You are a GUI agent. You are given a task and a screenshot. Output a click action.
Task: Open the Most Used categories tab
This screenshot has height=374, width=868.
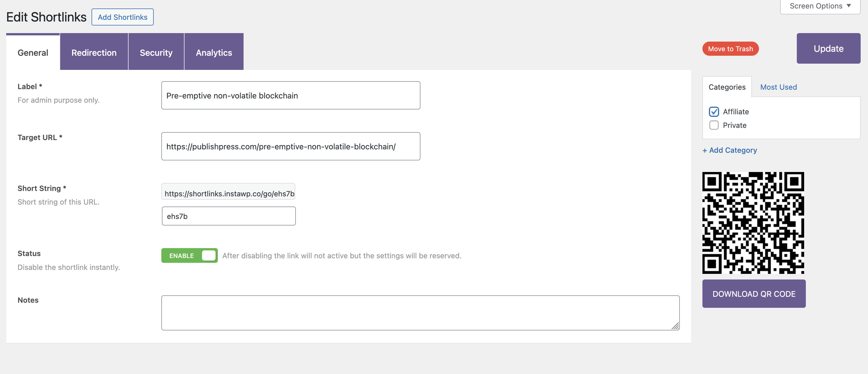pos(778,87)
